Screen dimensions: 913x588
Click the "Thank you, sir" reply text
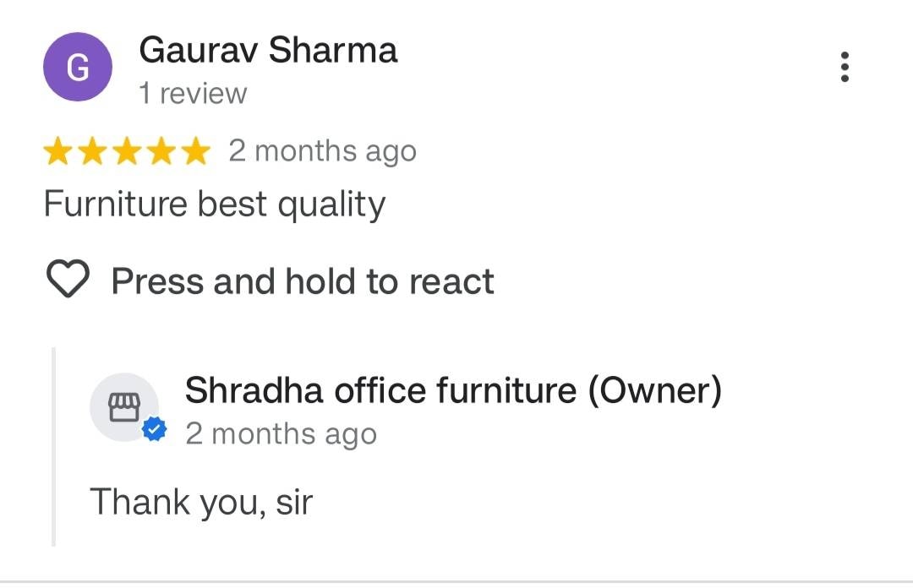tap(201, 502)
